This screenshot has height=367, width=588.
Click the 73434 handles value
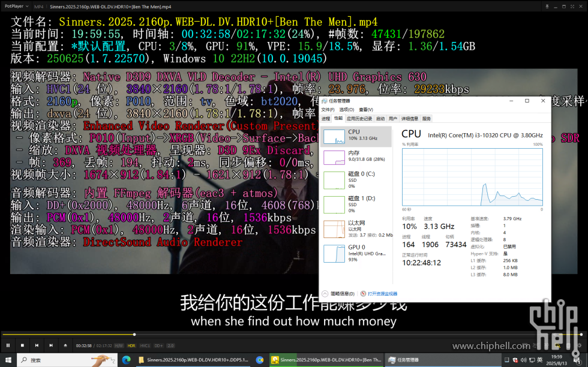pos(455,245)
